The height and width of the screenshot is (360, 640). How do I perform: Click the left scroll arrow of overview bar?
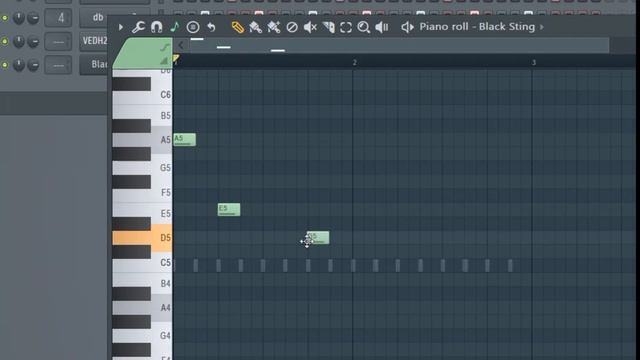tap(181, 45)
